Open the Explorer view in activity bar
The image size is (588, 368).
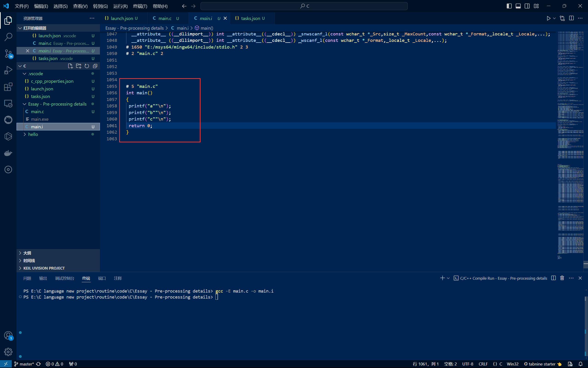8,20
